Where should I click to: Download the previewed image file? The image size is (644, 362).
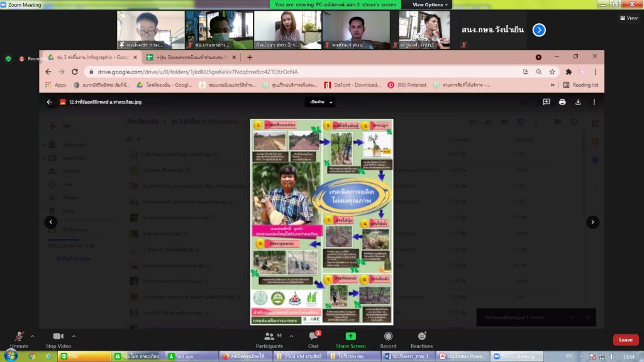[x=578, y=102]
